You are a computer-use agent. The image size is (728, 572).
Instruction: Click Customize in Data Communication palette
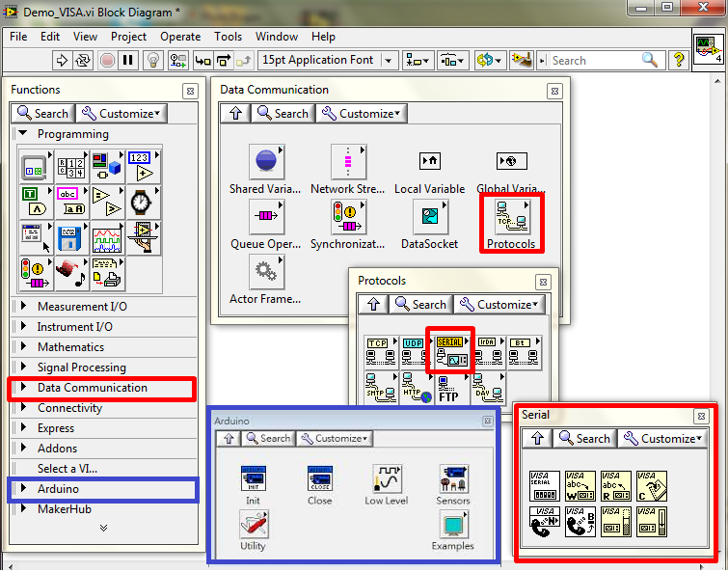(x=362, y=113)
